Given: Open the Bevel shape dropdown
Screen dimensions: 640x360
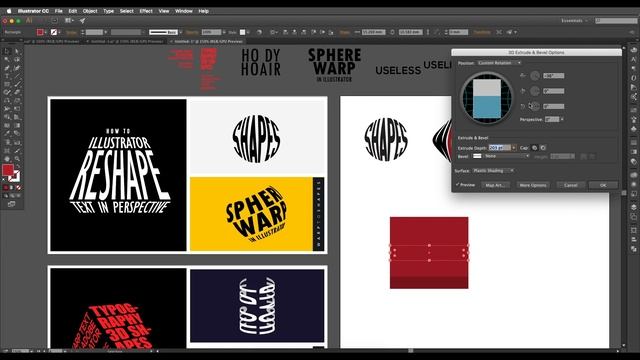Looking at the screenshot, I should coord(506,156).
